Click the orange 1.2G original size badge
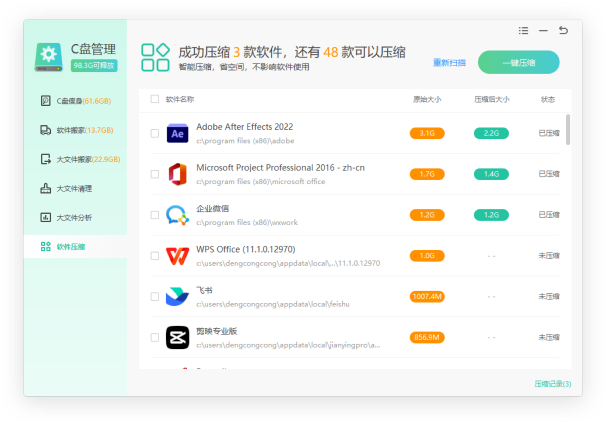 pos(427,215)
